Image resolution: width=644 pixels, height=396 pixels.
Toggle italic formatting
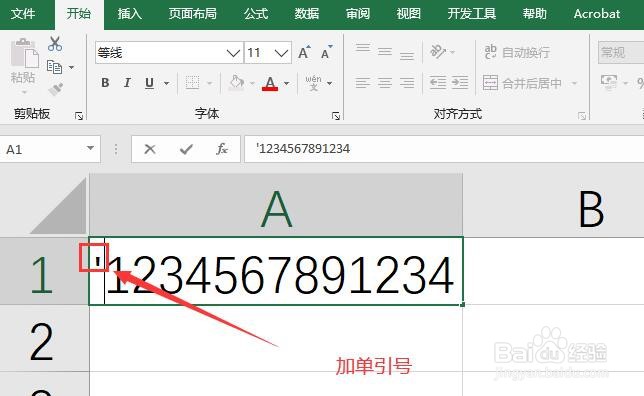(x=127, y=83)
